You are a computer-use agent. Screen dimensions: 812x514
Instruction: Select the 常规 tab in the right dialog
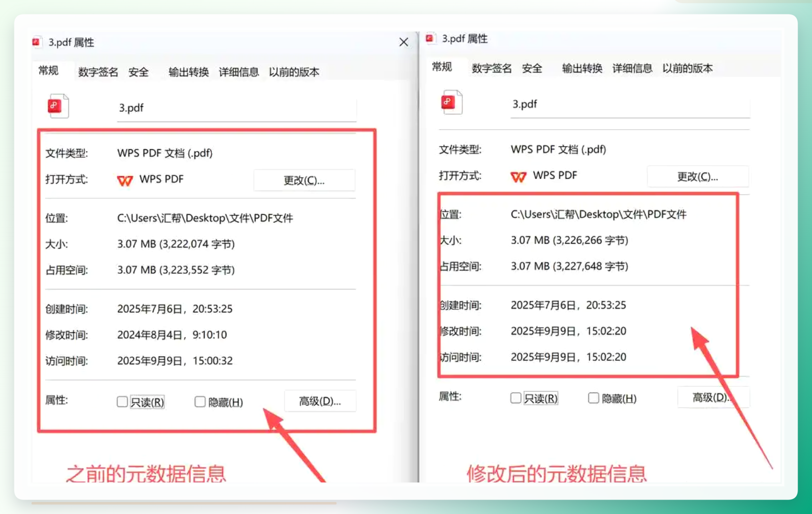442,67
